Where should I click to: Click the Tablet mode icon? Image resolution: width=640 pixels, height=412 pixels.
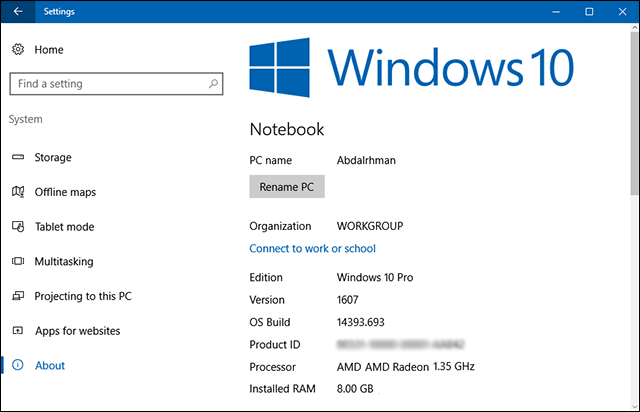click(x=18, y=227)
